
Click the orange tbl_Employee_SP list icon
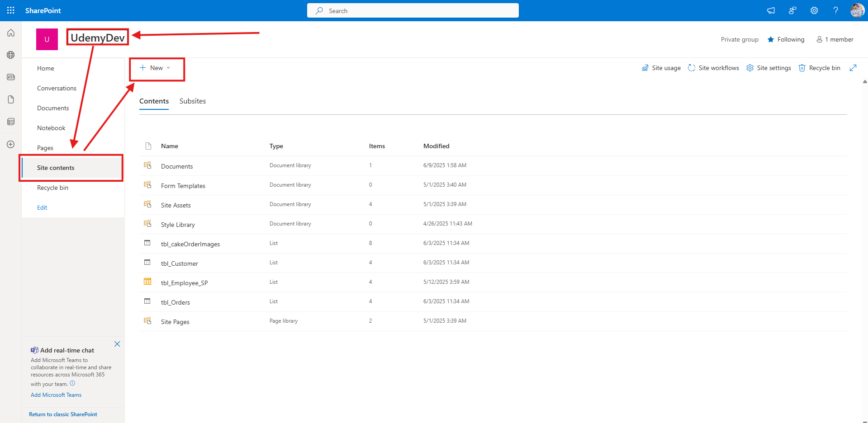[147, 282]
